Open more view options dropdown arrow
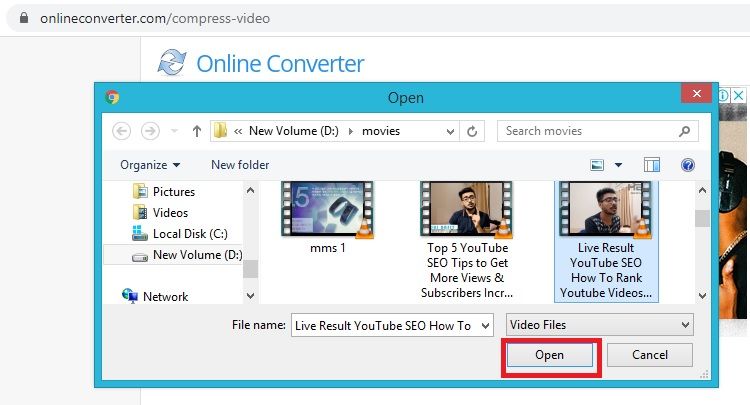This screenshot has height=405, width=750. (x=618, y=165)
